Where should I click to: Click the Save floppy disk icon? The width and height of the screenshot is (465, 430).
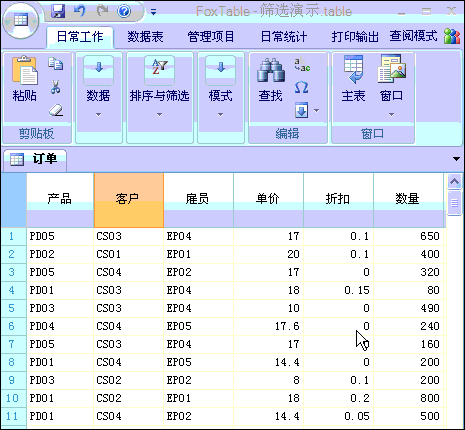click(x=58, y=11)
